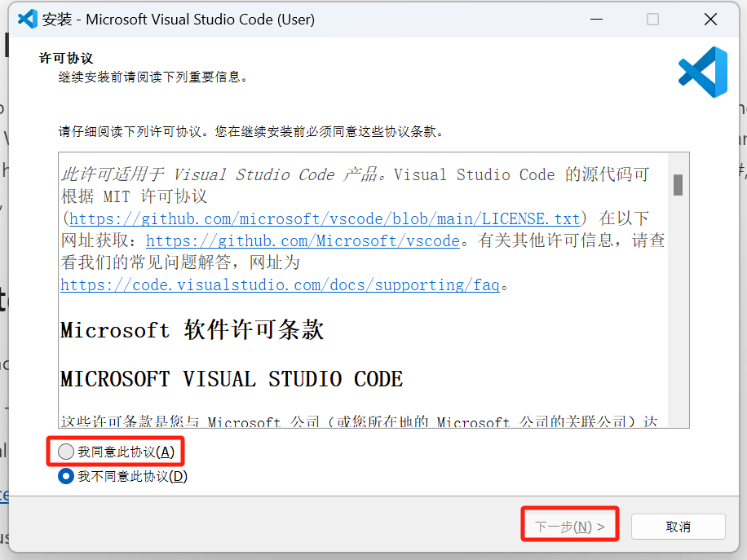Open the MIT LICENSE.txt GitHub link
Viewport: 747px width, 560px height.
click(x=325, y=218)
